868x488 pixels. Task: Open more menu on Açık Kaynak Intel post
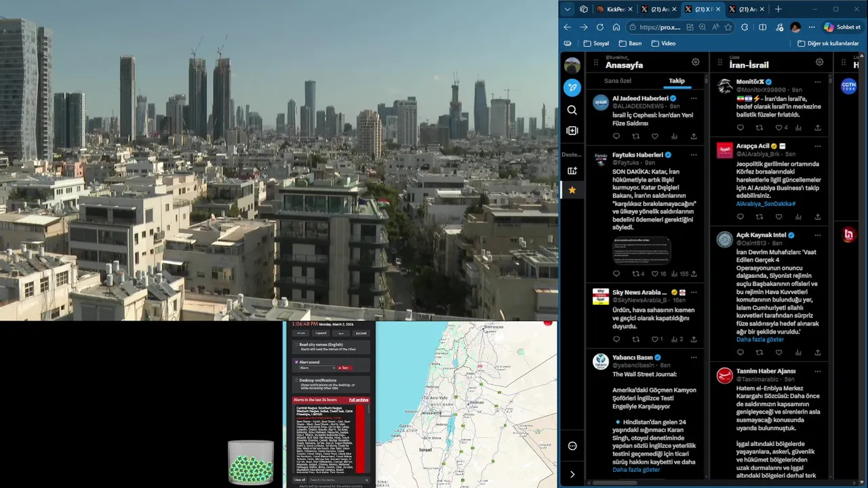[818, 235]
